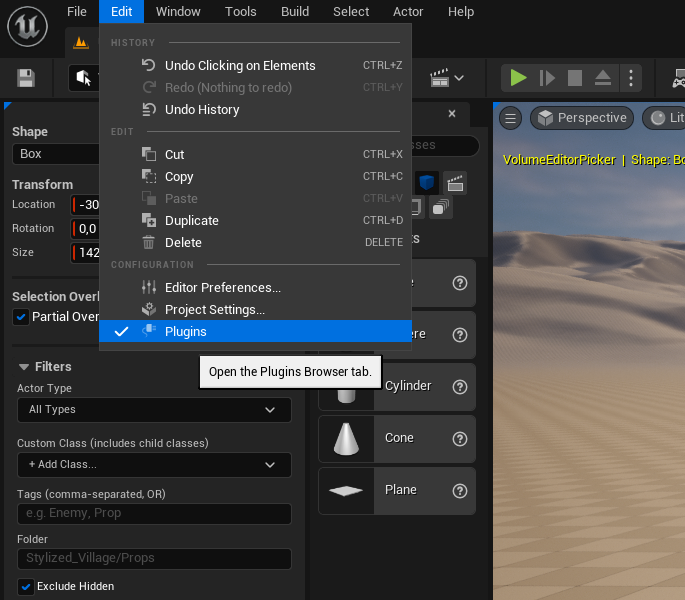
Task: Choose Delete from Edit menu
Action: point(256,243)
